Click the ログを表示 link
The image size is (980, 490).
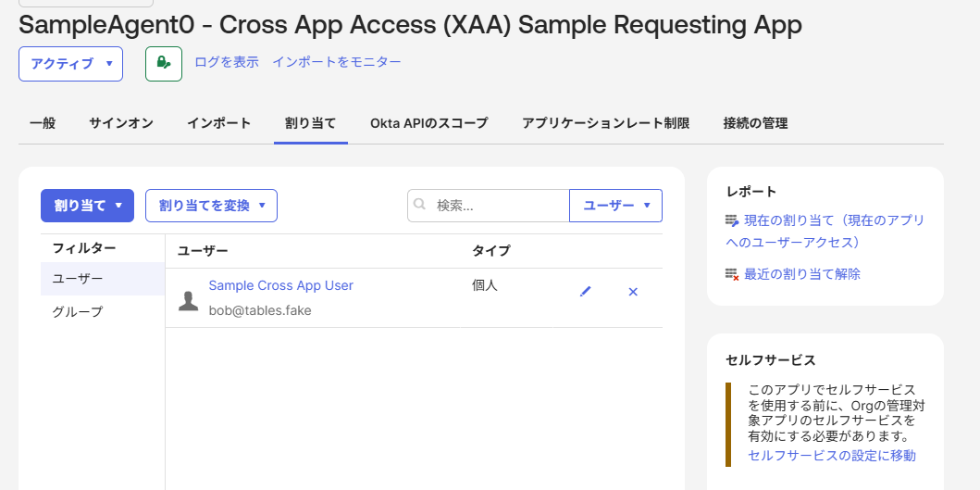227,62
